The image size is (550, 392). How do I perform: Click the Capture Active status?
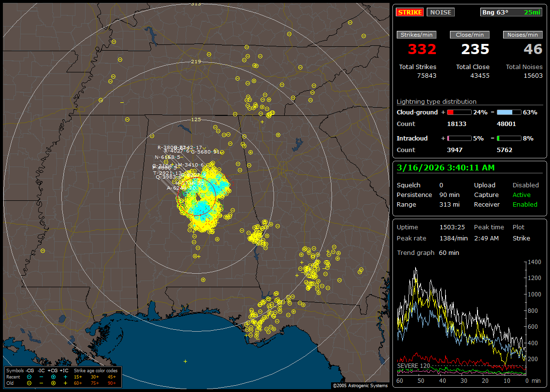coord(521,195)
